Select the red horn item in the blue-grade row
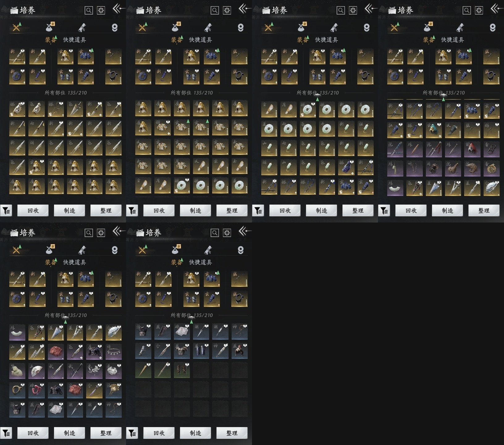Viewport: 504px width, 445px height. [x=36, y=390]
